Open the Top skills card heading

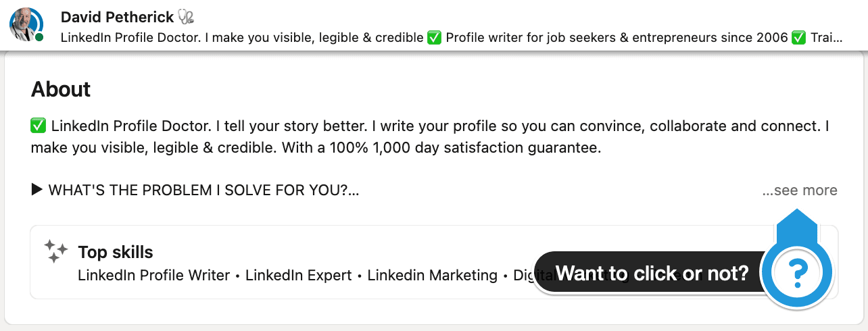pyautogui.click(x=116, y=252)
